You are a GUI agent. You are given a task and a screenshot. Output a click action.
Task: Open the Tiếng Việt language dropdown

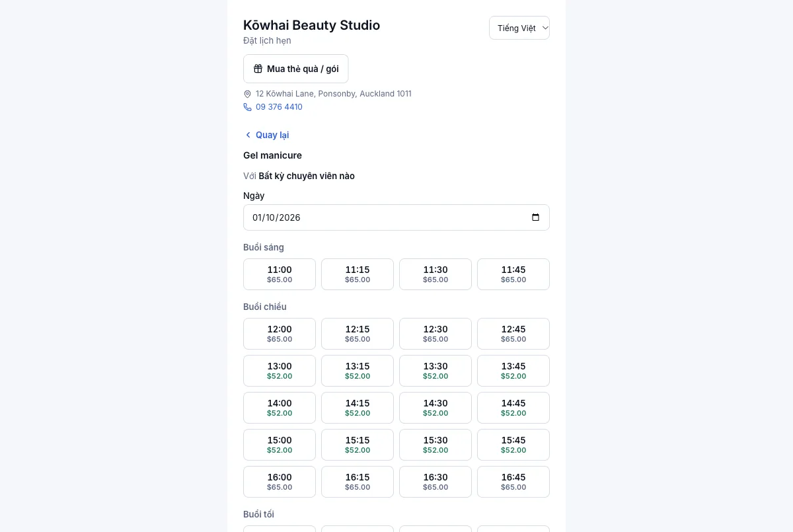519,28
